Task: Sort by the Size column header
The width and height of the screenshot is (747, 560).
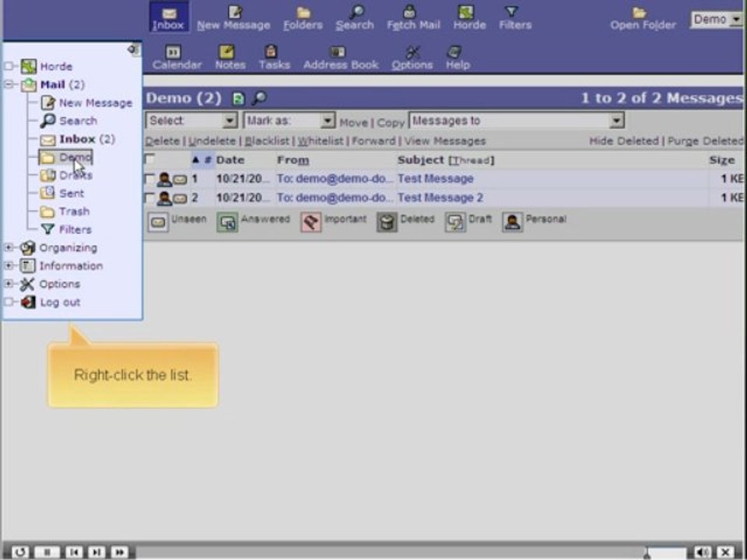Action: pyautogui.click(x=721, y=160)
